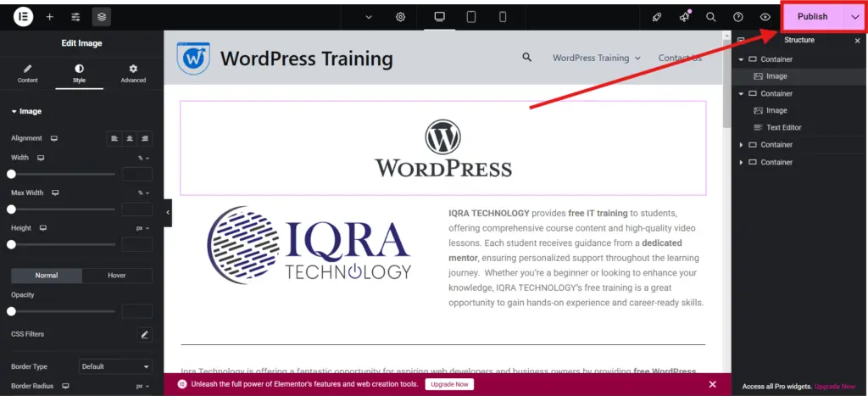This screenshot has width=868, height=396.
Task: Click the Elementor logo menu icon
Action: 23,17
